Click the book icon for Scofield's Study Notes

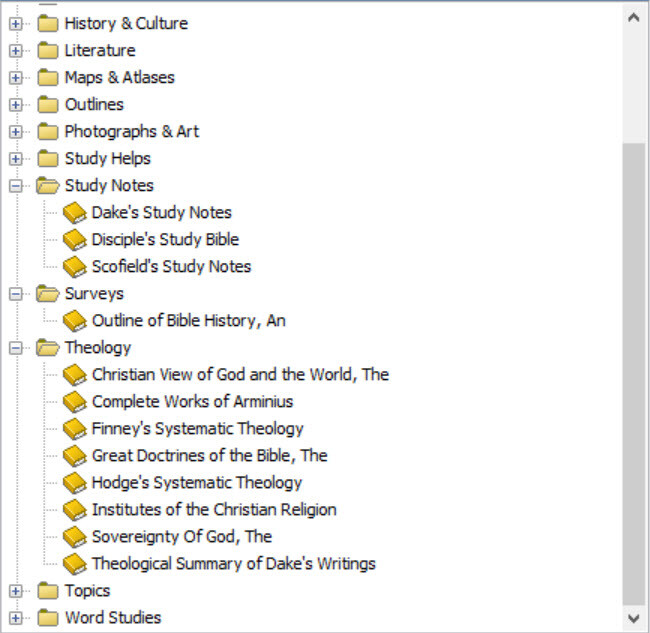tap(75, 267)
